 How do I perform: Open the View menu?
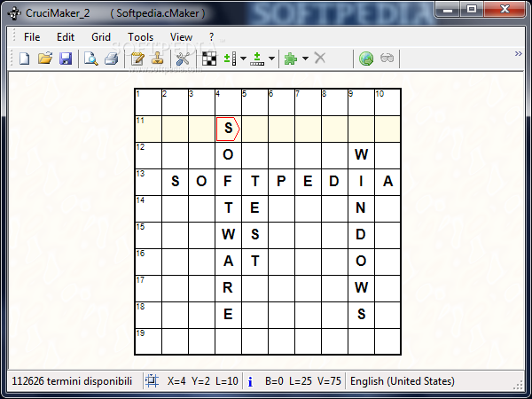181,37
